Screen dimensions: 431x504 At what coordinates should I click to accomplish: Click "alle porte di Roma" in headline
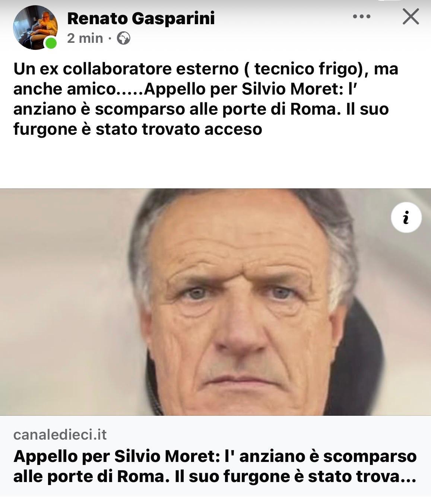coord(89,477)
